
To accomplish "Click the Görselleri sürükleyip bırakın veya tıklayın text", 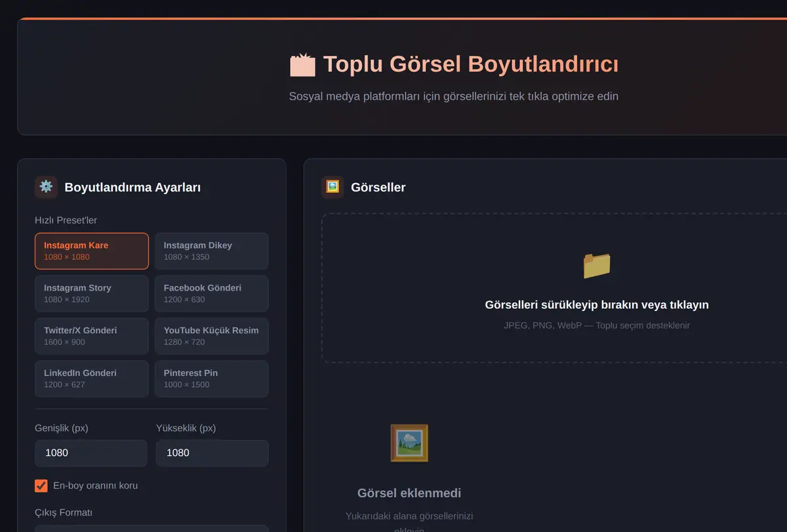I will (x=597, y=305).
